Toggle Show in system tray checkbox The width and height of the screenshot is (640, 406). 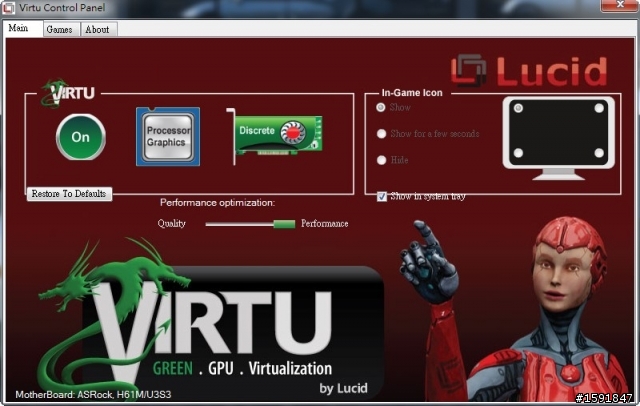(x=382, y=197)
